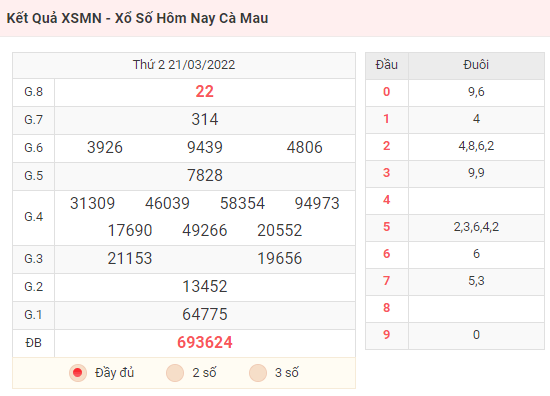Click head digit 5 row in Đầu column
550x396 pixels.
coord(387,227)
